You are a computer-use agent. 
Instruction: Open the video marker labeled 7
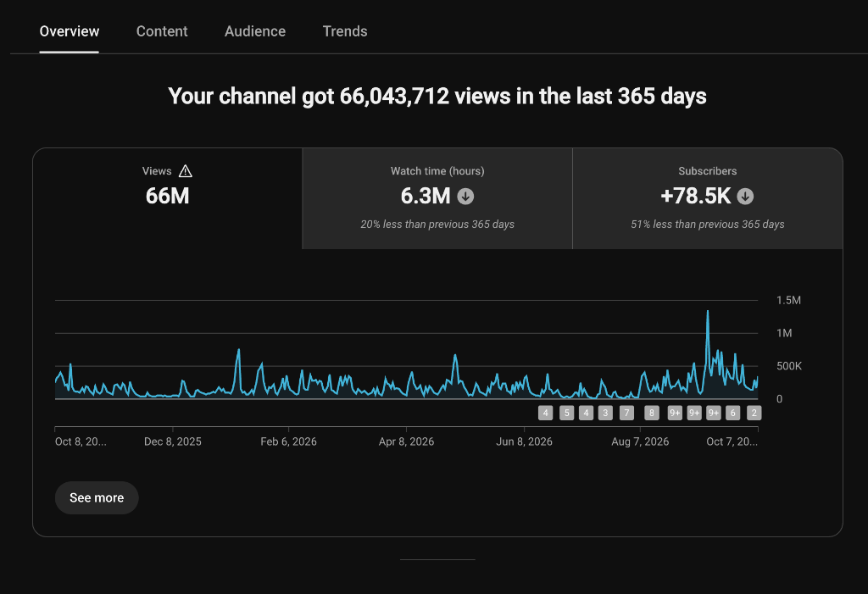pyautogui.click(x=626, y=413)
